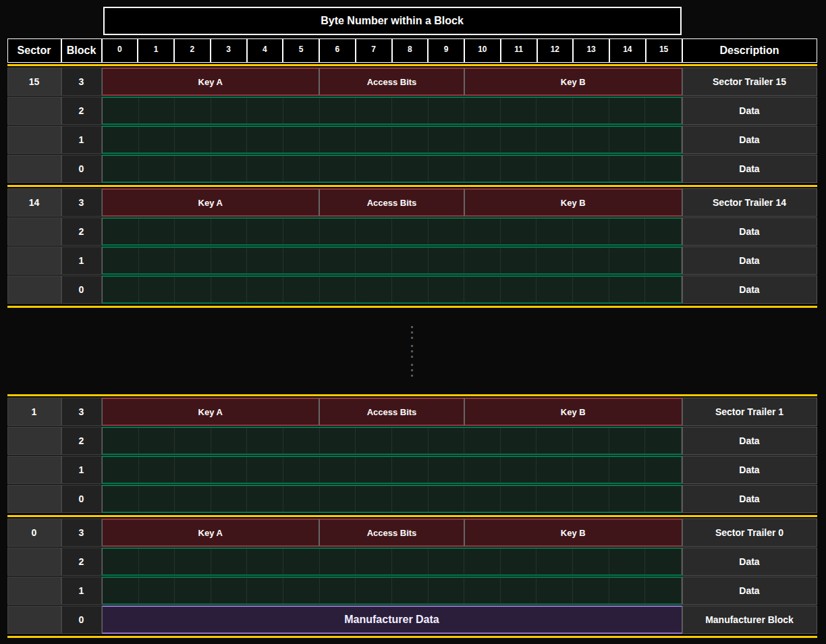The height and width of the screenshot is (644, 826).
Task: Click the 'Manufacturer Block' description label
Action: [749, 620]
